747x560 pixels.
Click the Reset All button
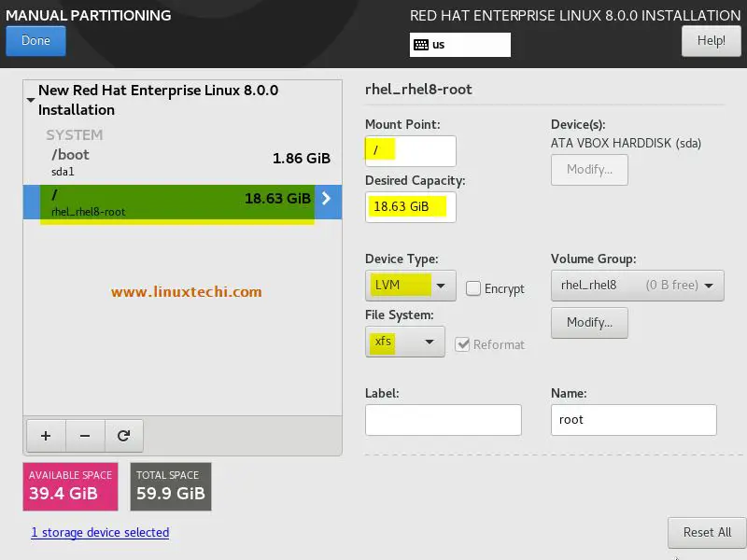707,532
